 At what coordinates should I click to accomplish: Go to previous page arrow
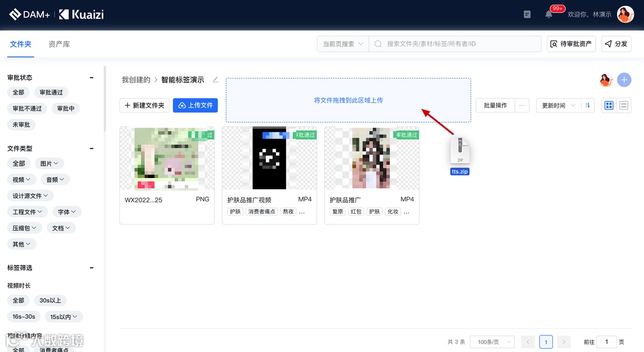tap(528, 342)
